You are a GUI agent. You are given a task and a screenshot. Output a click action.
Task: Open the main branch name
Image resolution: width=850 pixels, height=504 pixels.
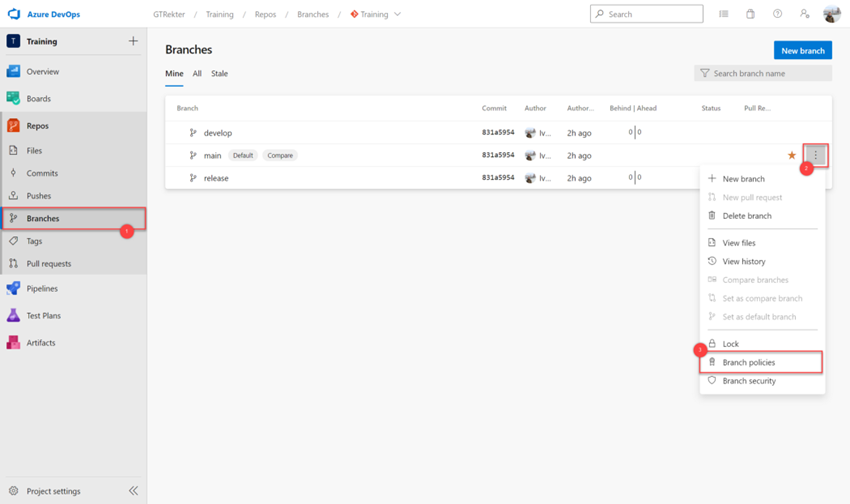pyautogui.click(x=212, y=156)
